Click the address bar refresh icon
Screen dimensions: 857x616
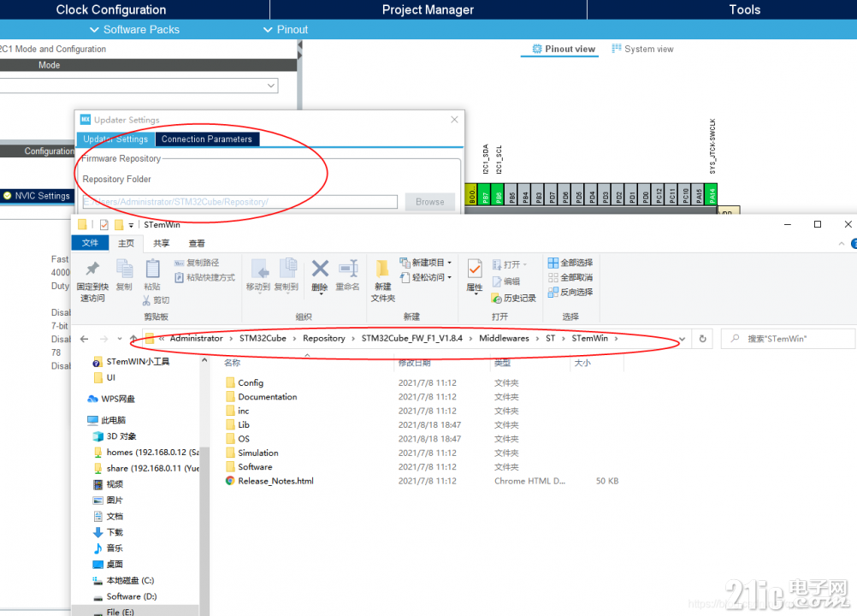click(702, 339)
